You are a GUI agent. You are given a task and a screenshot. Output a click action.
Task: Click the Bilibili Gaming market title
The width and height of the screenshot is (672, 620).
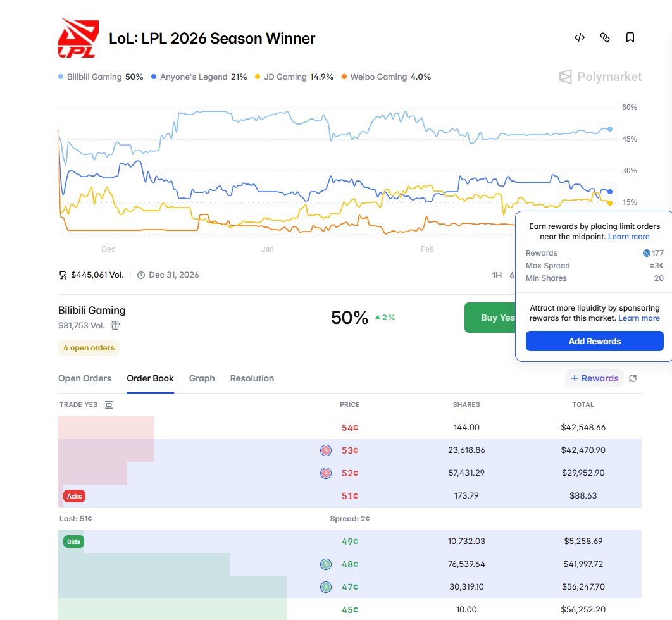[x=92, y=310]
